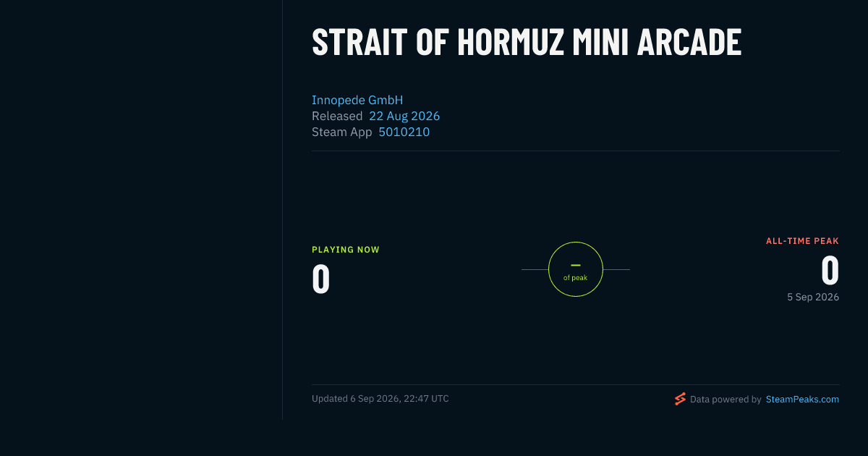Select the All-Time Peak label
Image resolution: width=868 pixels, height=456 pixels.
(802, 241)
